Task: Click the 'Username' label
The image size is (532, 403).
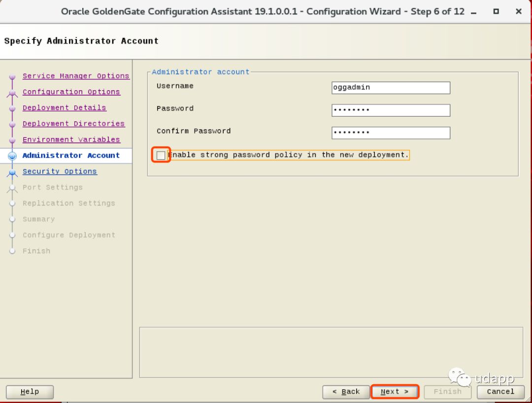Action: click(175, 86)
